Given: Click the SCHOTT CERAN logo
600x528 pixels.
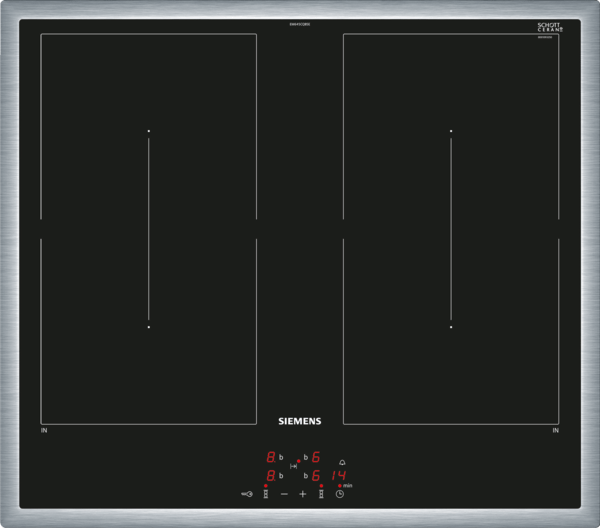Looking at the screenshot, I should (550, 27).
